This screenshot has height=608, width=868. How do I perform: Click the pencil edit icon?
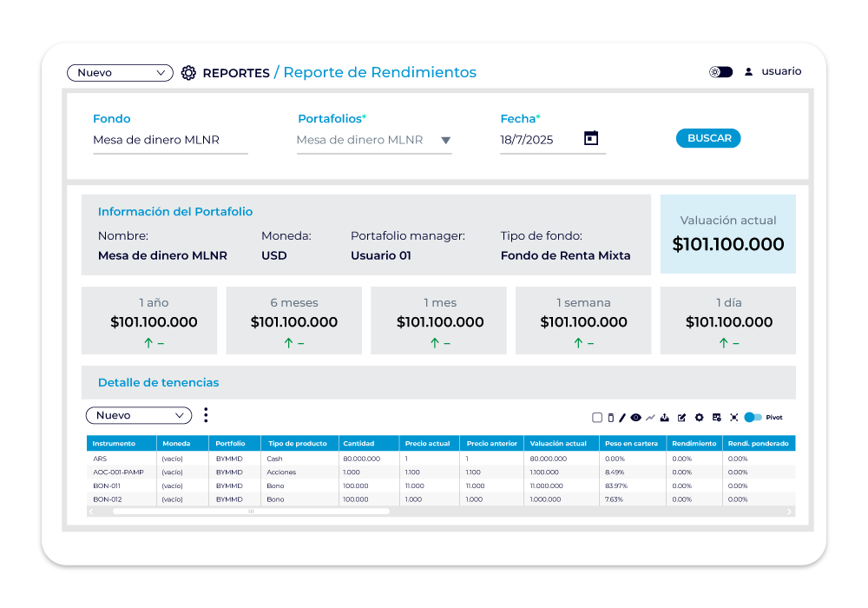[622, 418]
